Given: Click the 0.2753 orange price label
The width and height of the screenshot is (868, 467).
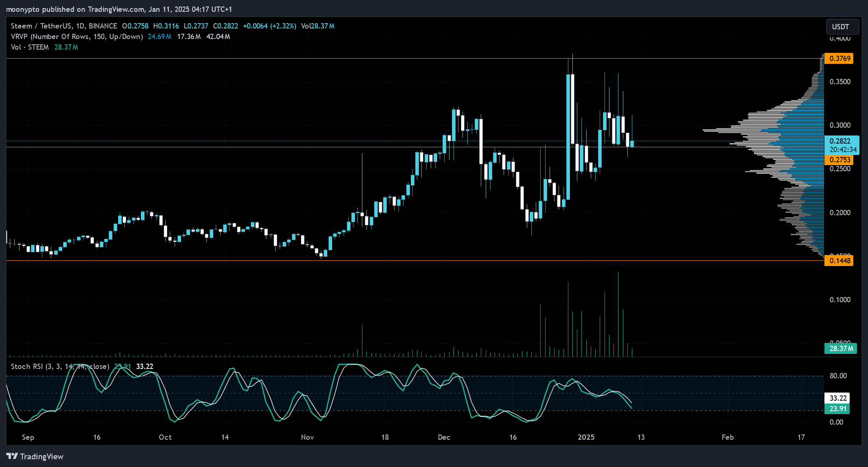Looking at the screenshot, I should [x=839, y=160].
